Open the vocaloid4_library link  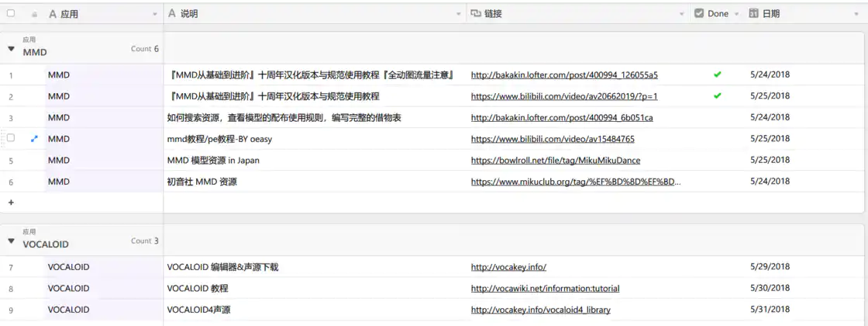pos(541,310)
